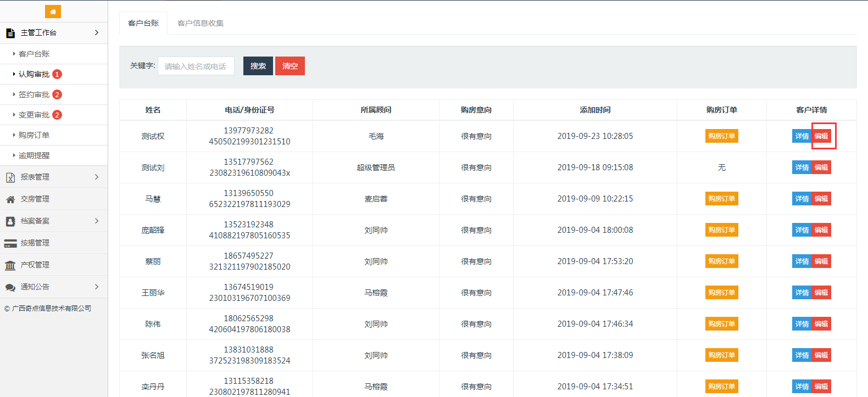Viewport: 868px width, 397px height.
Task: Expand the 报表管理 chevron
Action: point(97,177)
